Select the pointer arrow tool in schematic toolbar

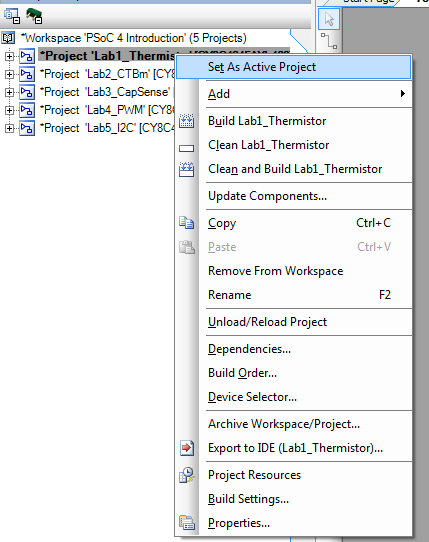pyautogui.click(x=329, y=19)
